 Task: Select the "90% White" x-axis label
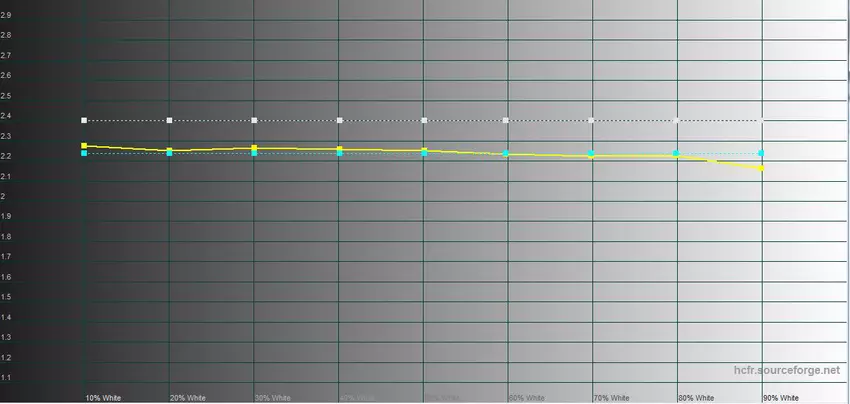782,397
